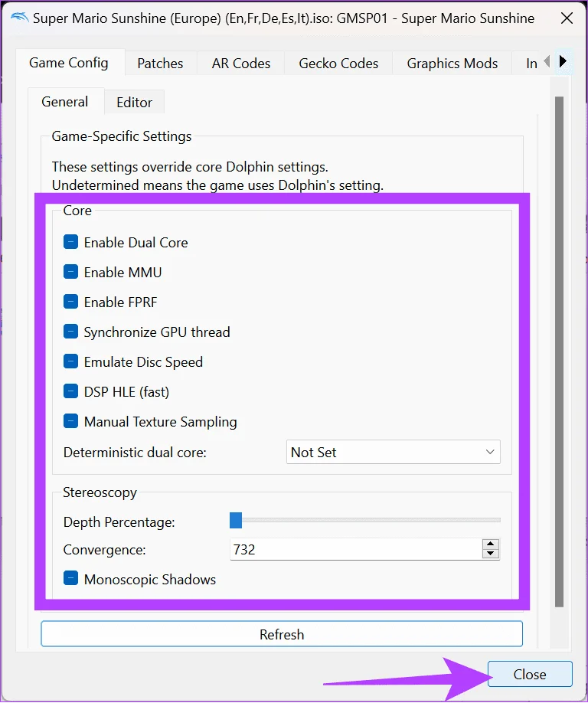Toggle Enable MMU checkbox
This screenshot has height=703, width=588.
(x=70, y=272)
